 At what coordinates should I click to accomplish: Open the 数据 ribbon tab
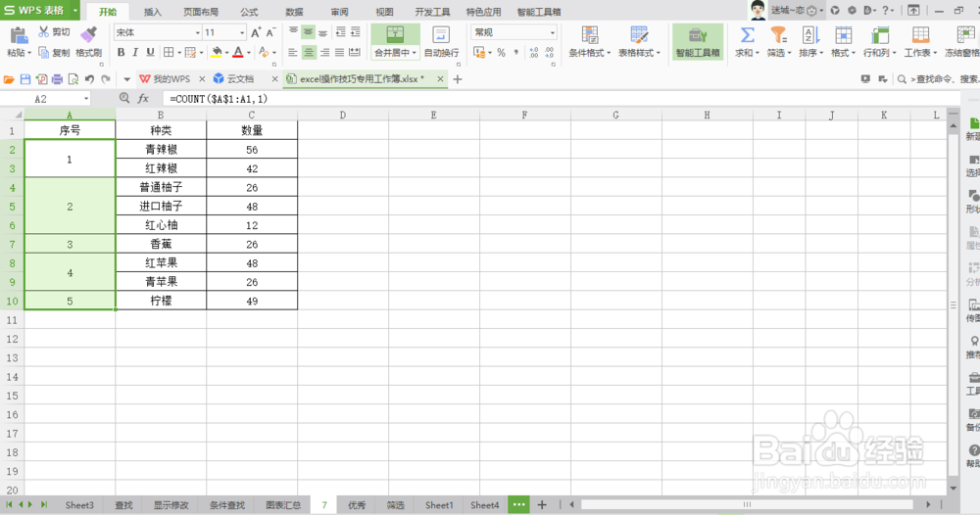tap(294, 12)
